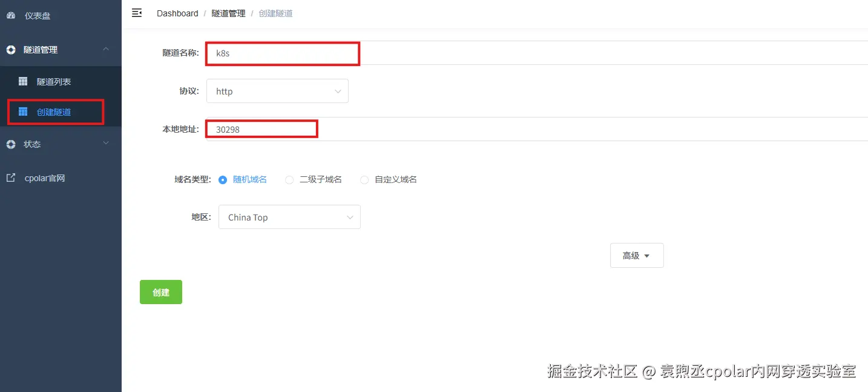Collapse the 隧道管理 menu chevron
The height and width of the screenshot is (392, 868).
click(x=106, y=49)
